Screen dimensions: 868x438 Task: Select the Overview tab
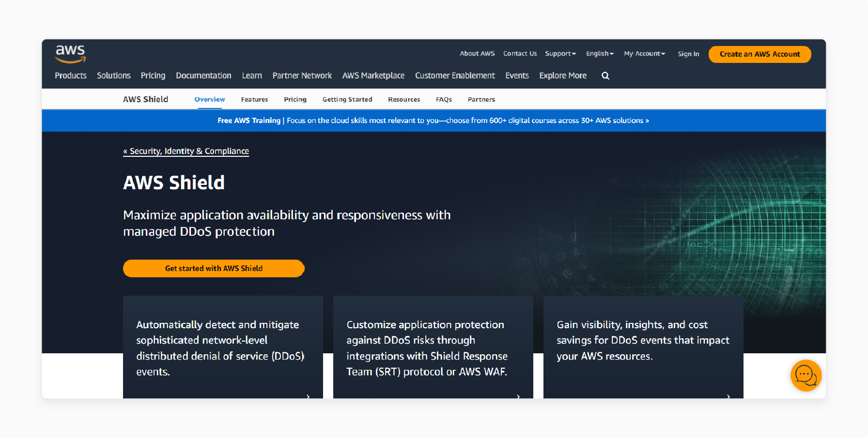pos(210,99)
